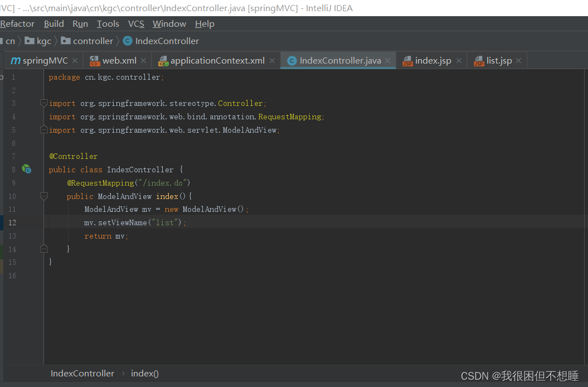Click the JSP file icon on the list.jsp tab
This screenshot has height=387, width=588.
pyautogui.click(x=478, y=60)
